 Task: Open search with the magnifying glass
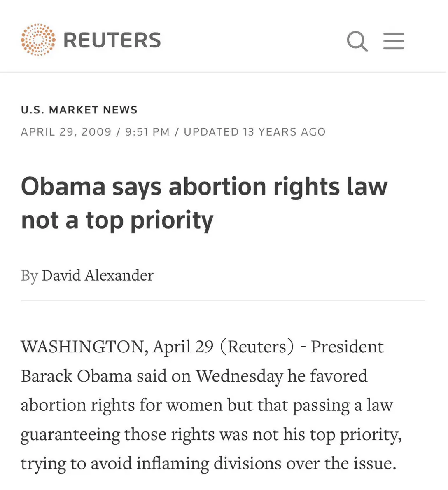coord(357,41)
